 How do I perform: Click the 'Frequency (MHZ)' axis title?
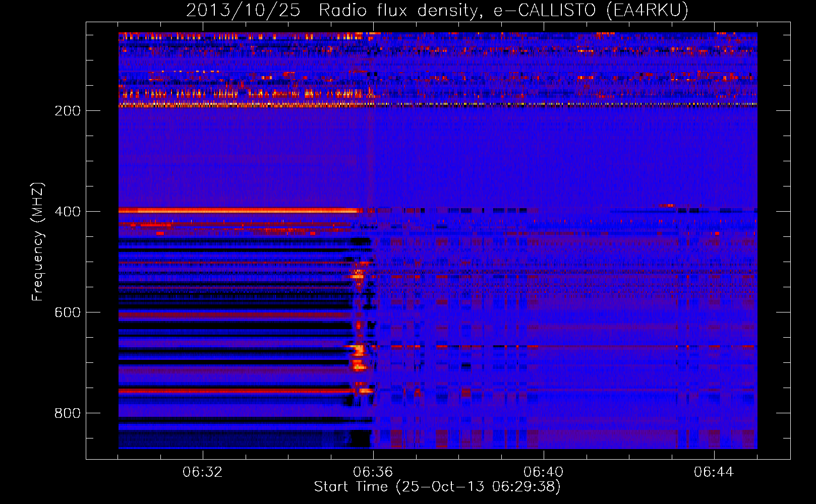38,242
